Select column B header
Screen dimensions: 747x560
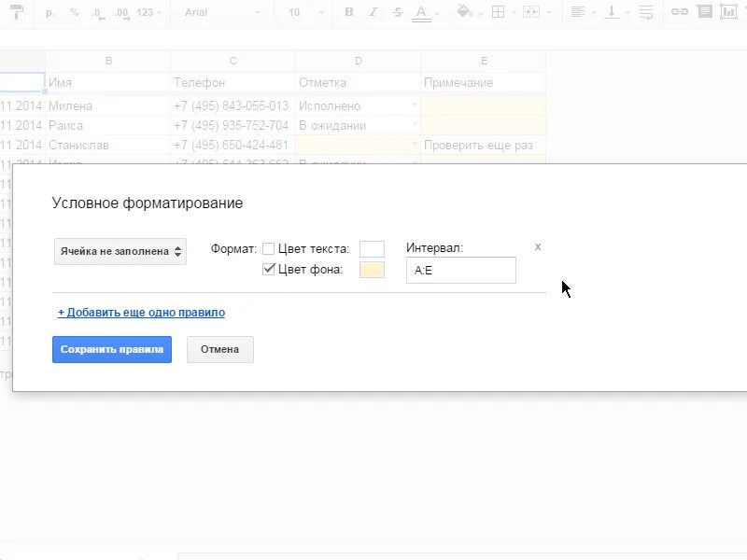click(108, 61)
